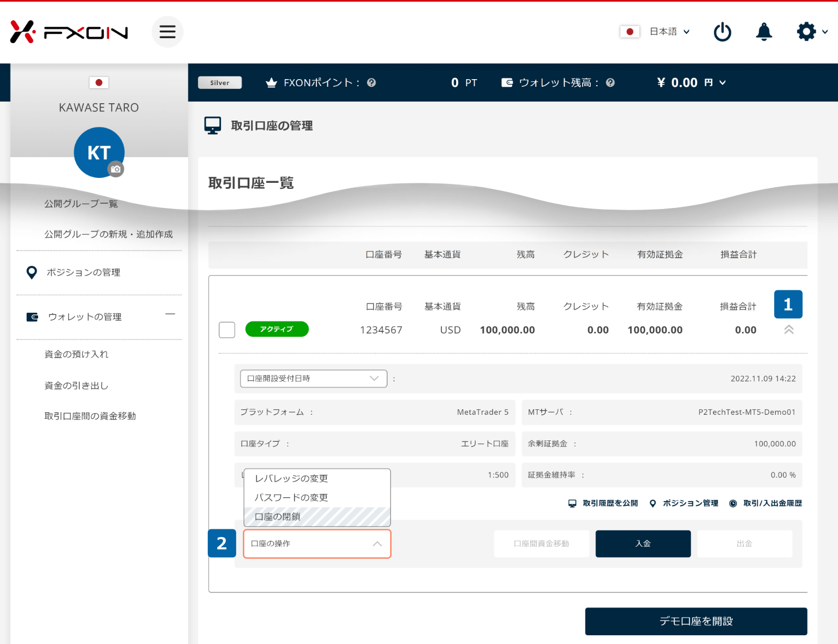Click the 2022.11.09 14:22 date value
This screenshot has width=838, height=644.
(x=763, y=379)
